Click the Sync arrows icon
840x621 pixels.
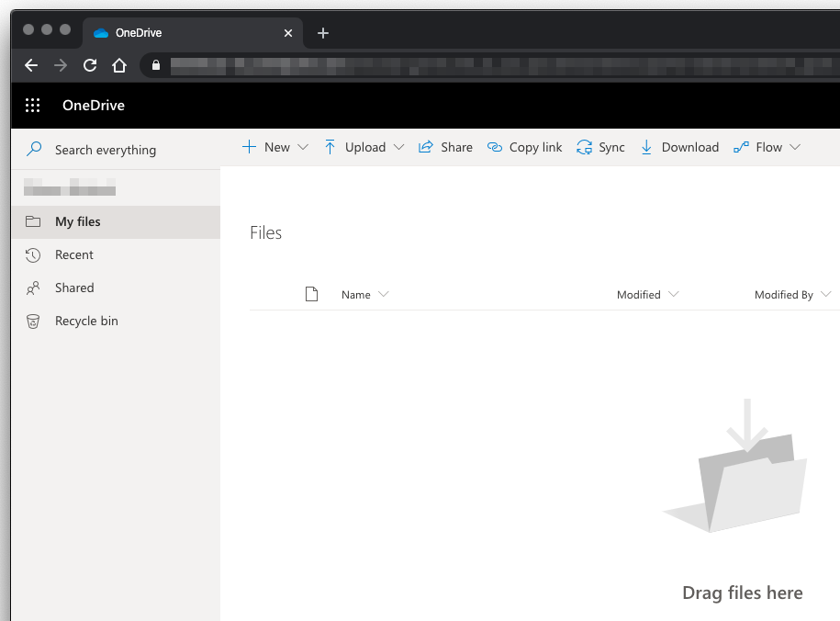[584, 147]
